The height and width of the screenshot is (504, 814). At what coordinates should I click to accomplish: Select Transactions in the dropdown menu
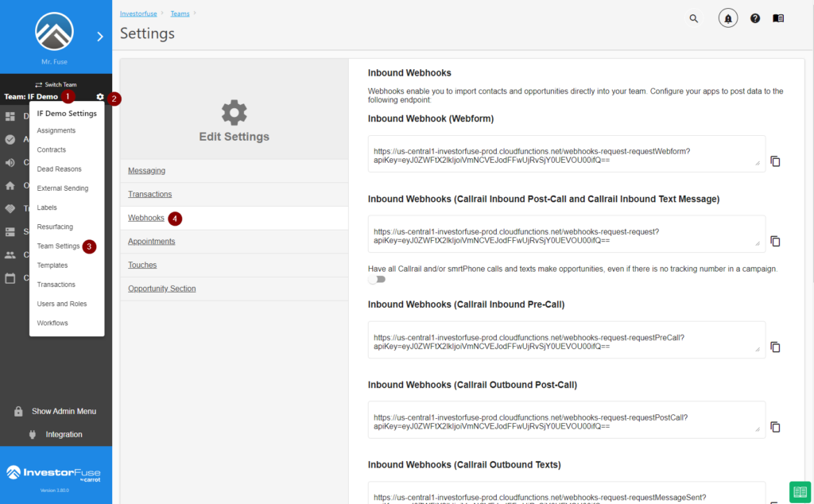tap(56, 285)
